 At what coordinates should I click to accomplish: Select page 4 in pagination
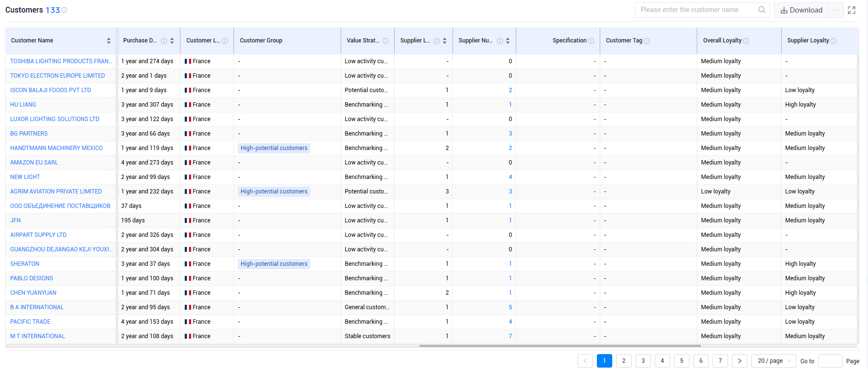click(x=662, y=361)
